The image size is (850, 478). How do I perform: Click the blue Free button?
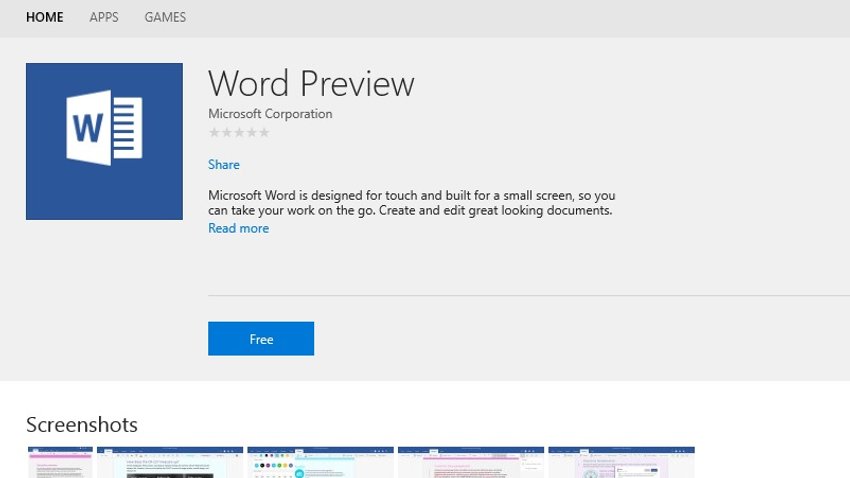[261, 339]
